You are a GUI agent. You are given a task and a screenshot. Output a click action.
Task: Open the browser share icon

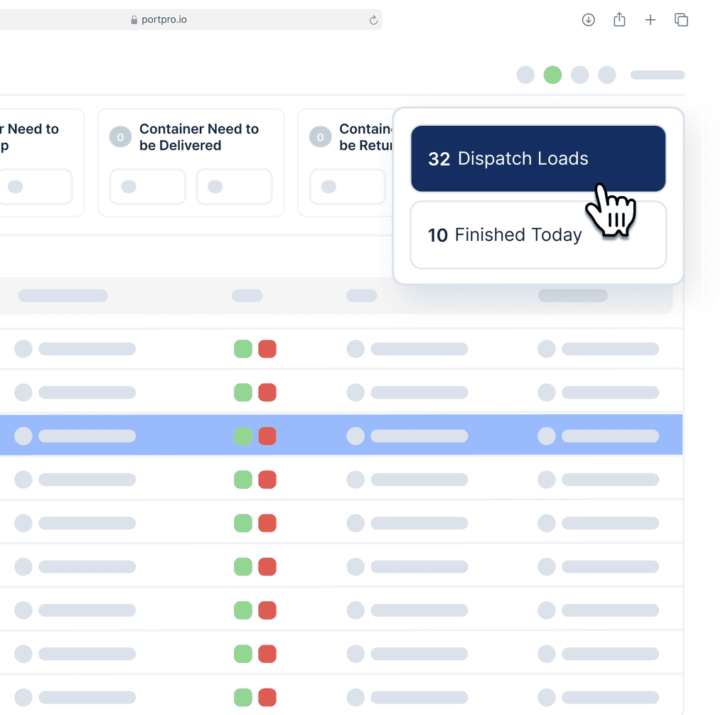click(619, 20)
